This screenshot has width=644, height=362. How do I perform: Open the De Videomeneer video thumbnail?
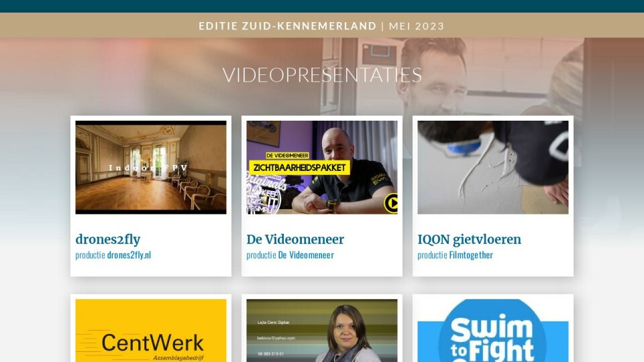321,167
